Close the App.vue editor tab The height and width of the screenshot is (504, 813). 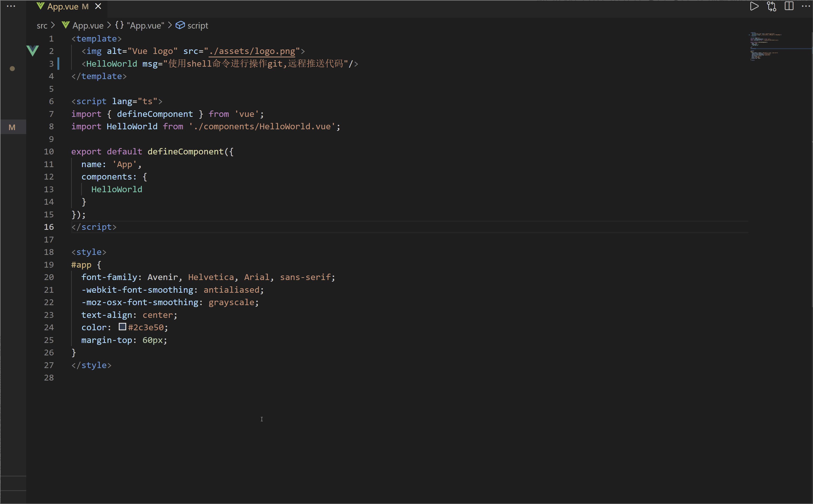(x=98, y=6)
